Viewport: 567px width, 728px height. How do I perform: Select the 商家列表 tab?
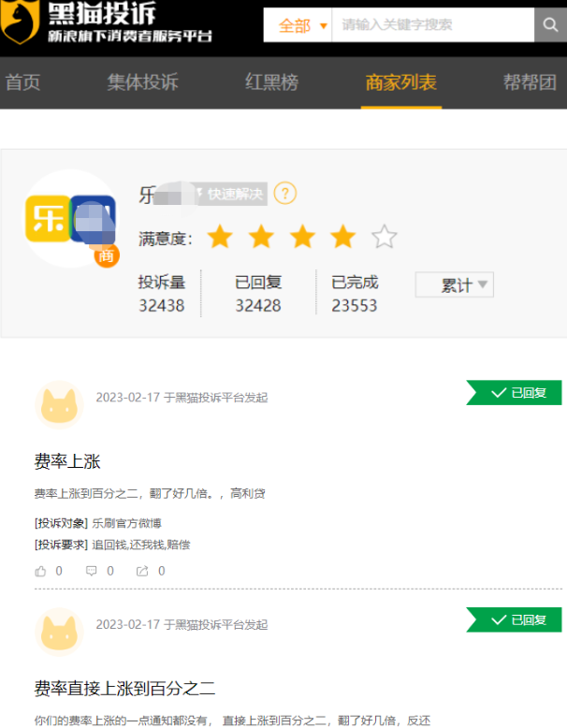(x=400, y=82)
